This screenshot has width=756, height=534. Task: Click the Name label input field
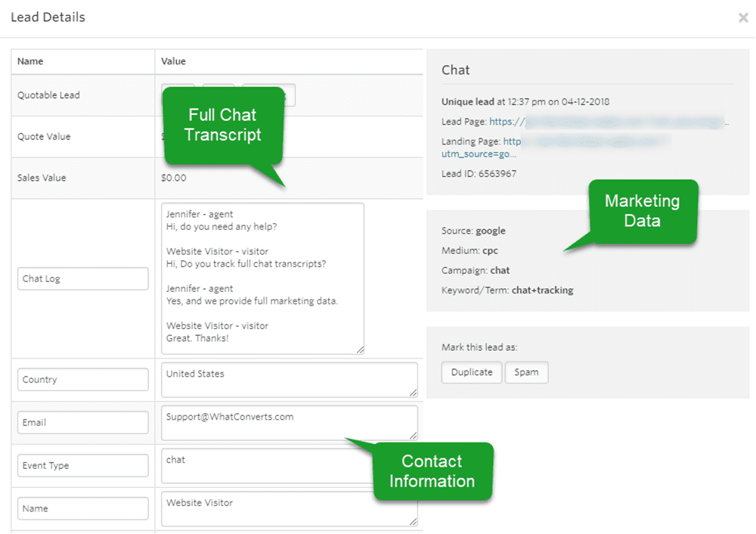pyautogui.click(x=83, y=508)
